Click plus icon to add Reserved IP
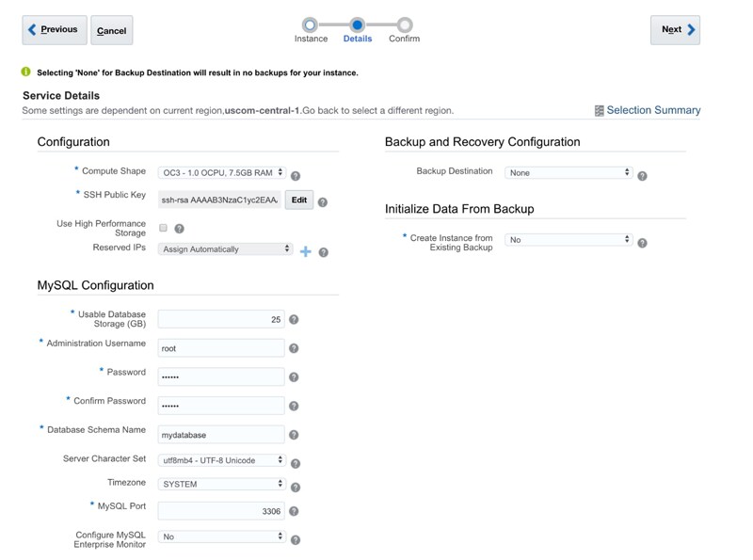The image size is (753, 560). [305, 251]
